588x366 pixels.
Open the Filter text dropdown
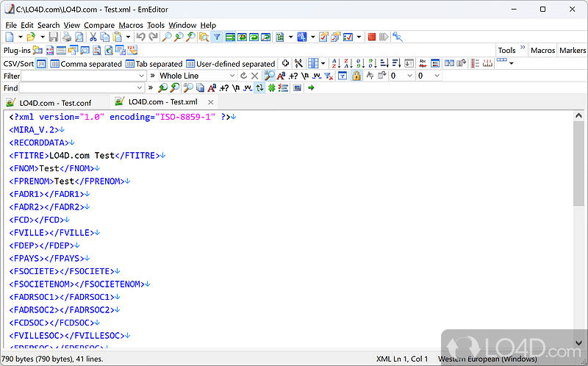[141, 76]
